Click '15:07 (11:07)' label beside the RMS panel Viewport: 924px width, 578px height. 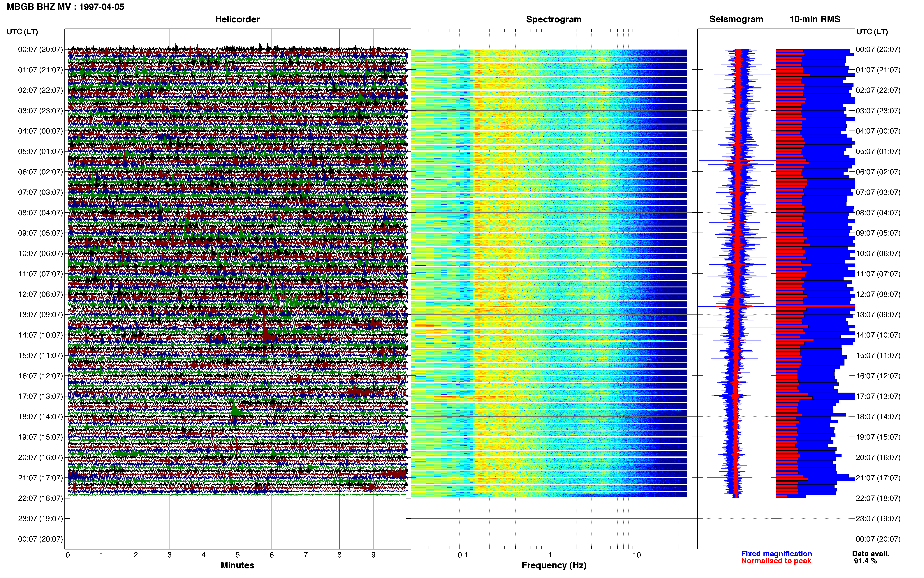[878, 356]
